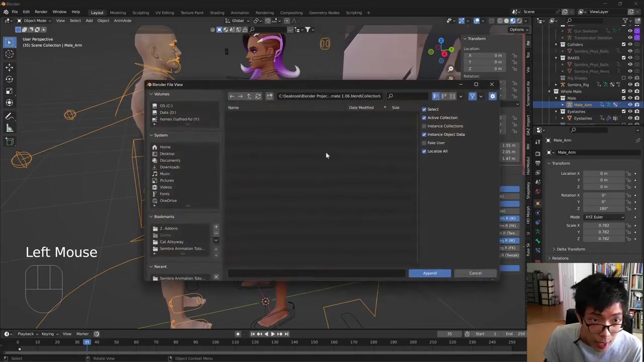This screenshot has height=362, width=644.
Task: Add bookmark with plus button
Action: pyautogui.click(x=216, y=227)
